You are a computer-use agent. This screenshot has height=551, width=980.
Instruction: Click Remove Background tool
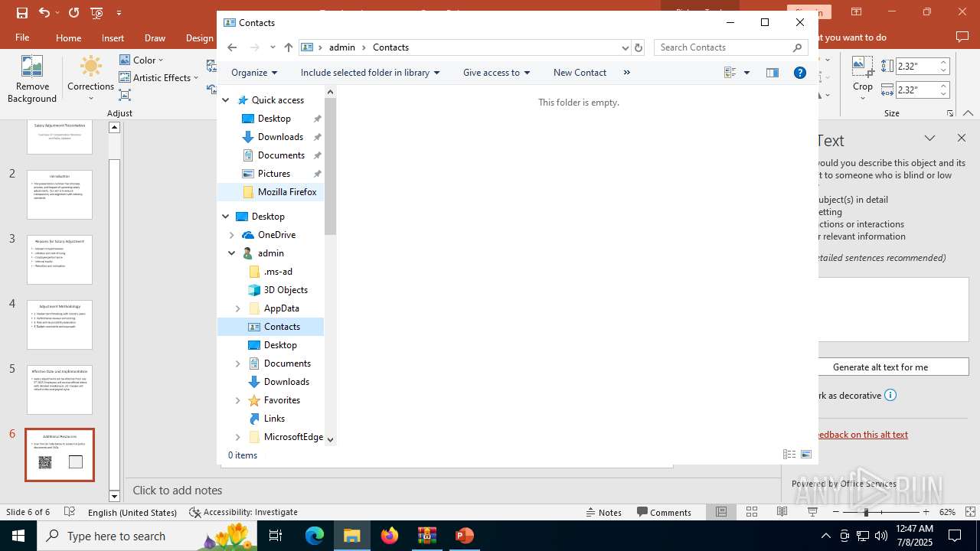(x=32, y=79)
